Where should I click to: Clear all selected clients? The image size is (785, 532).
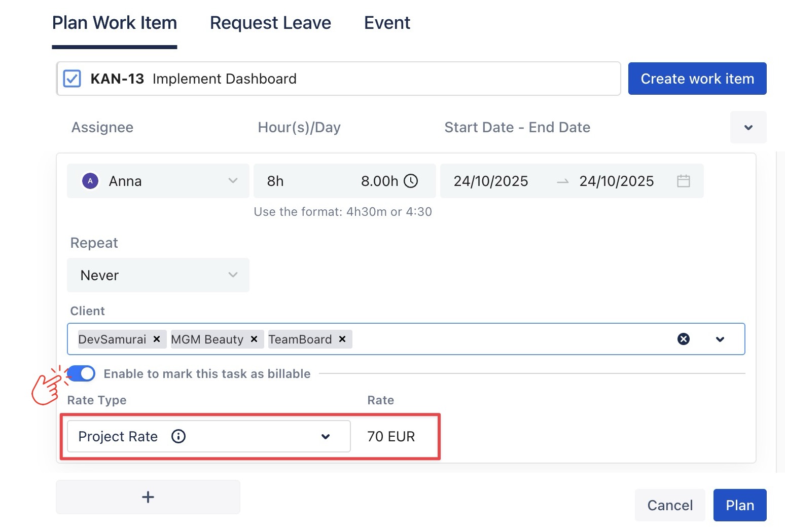tap(683, 339)
